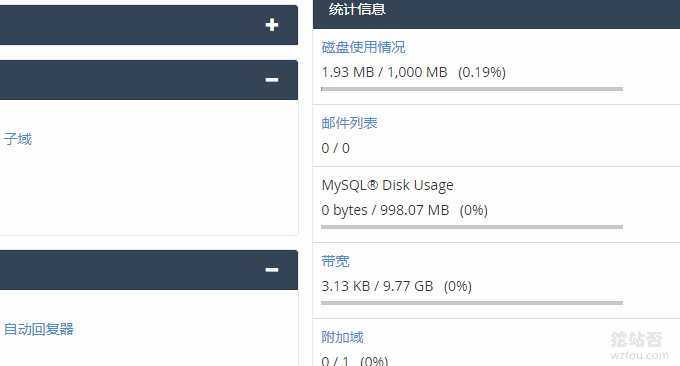
Task: Select the 3.13 KB / 9.77 GB value
Action: 377,286
